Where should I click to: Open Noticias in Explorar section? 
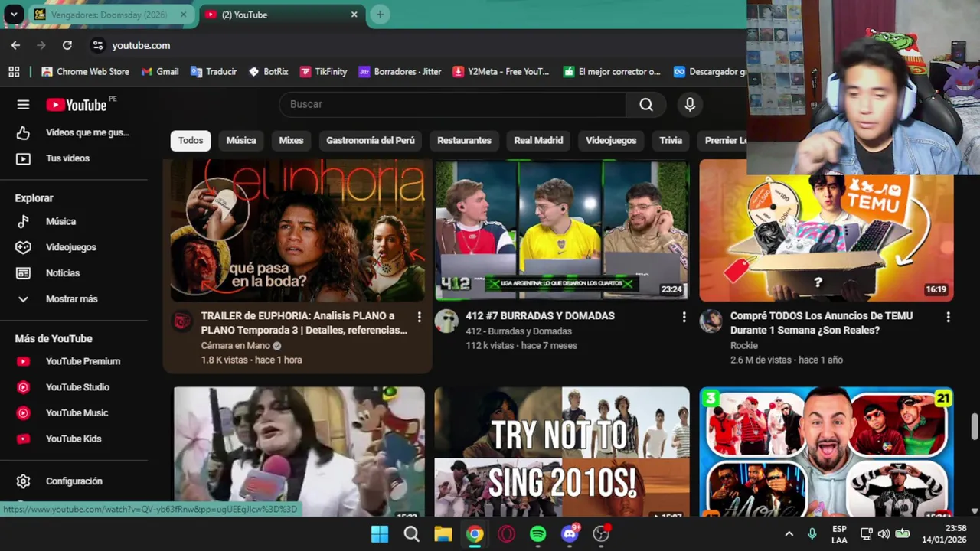point(73,273)
